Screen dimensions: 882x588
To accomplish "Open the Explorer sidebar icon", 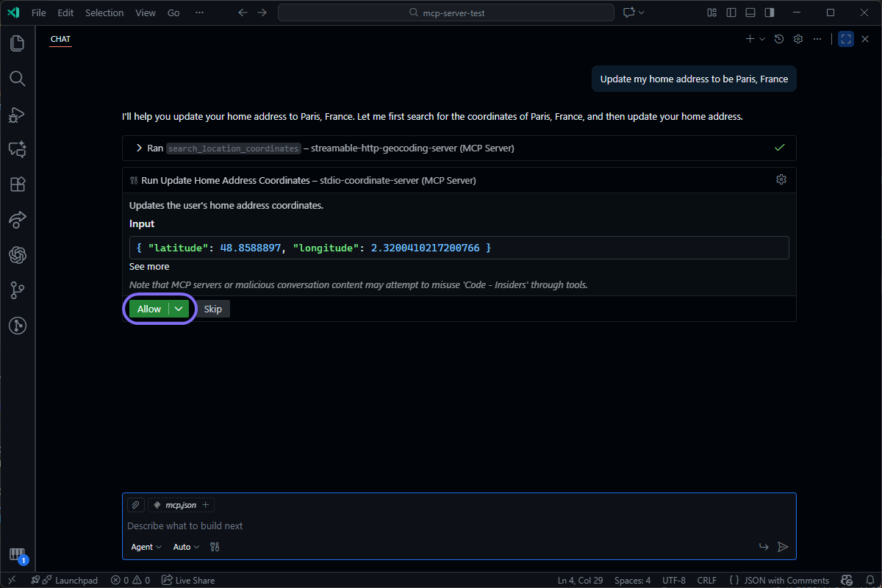I will coord(18,43).
